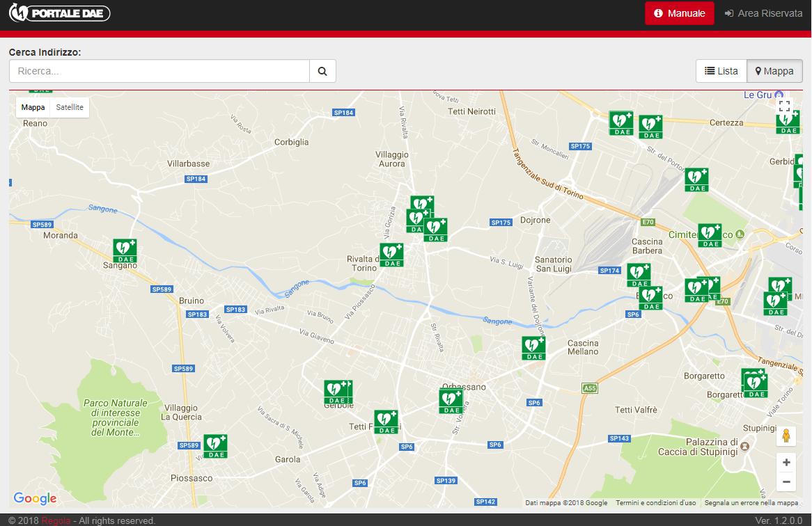Click the DAE marker near Cascina Mellano
The width and height of the screenshot is (812, 526).
click(x=534, y=348)
